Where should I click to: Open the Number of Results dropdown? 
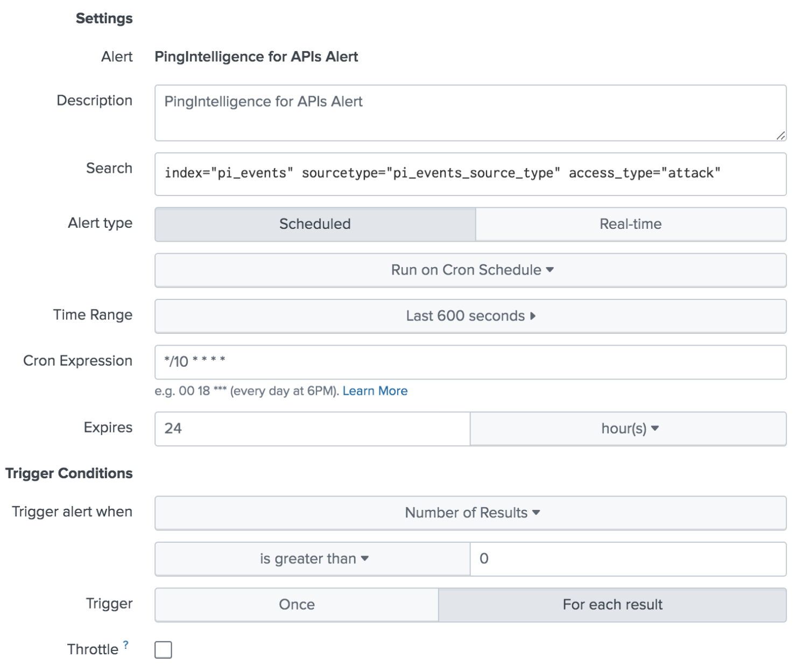(x=471, y=513)
